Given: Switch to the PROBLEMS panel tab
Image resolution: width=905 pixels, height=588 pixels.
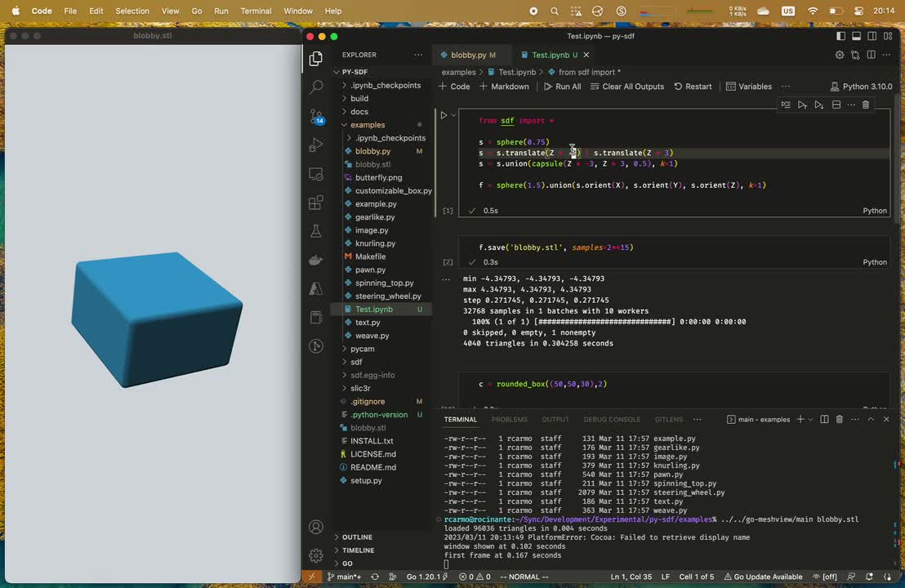Looking at the screenshot, I should point(509,420).
